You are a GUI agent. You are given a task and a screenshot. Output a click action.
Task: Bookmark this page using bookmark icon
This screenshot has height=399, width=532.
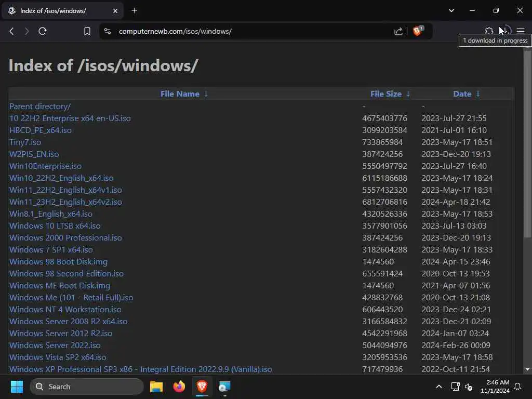(x=87, y=31)
